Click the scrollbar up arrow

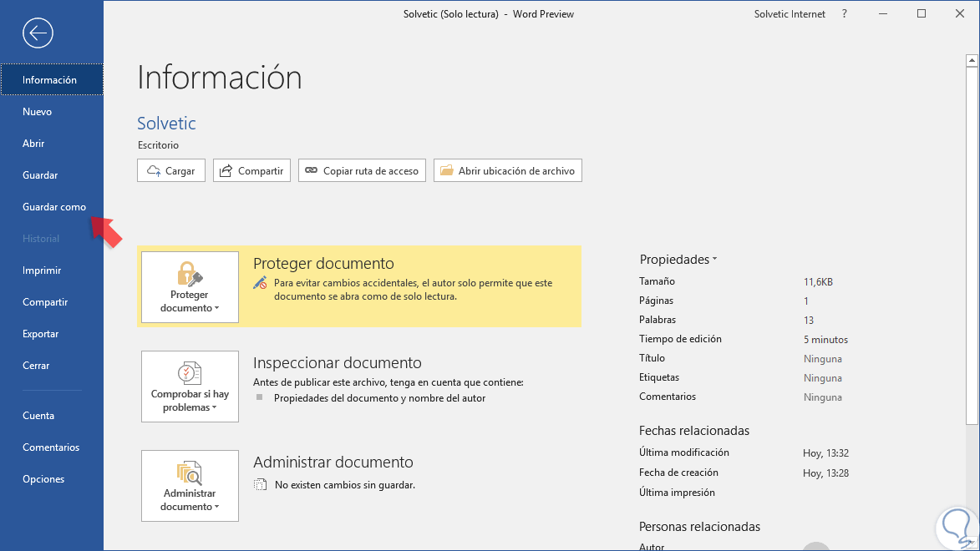tap(972, 61)
